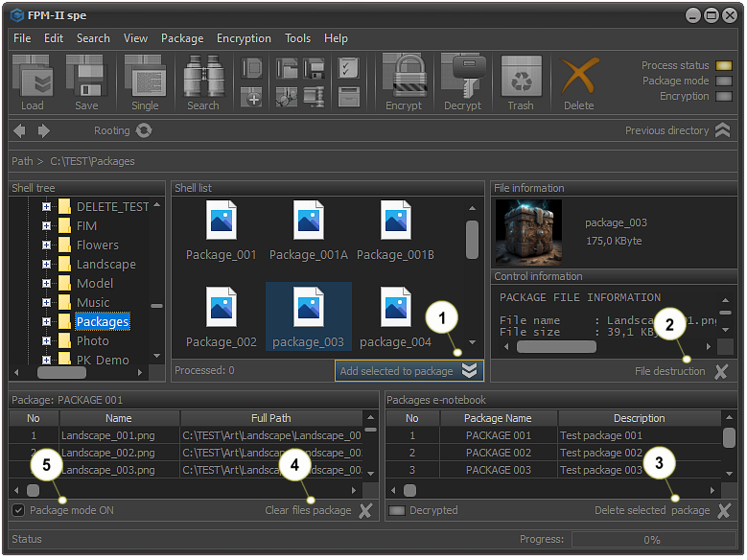This screenshot has height=560, width=747.
Task: Click the Load toolbar icon
Action: 33,76
